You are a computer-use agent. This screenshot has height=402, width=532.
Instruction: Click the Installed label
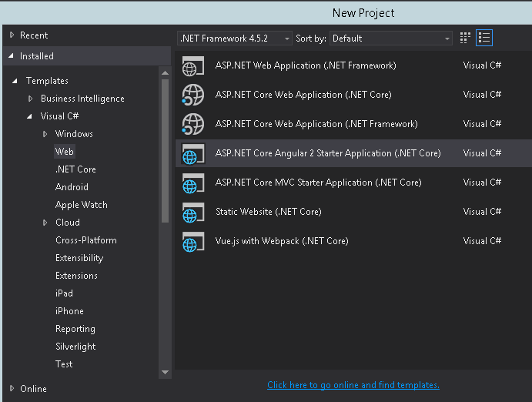click(37, 56)
